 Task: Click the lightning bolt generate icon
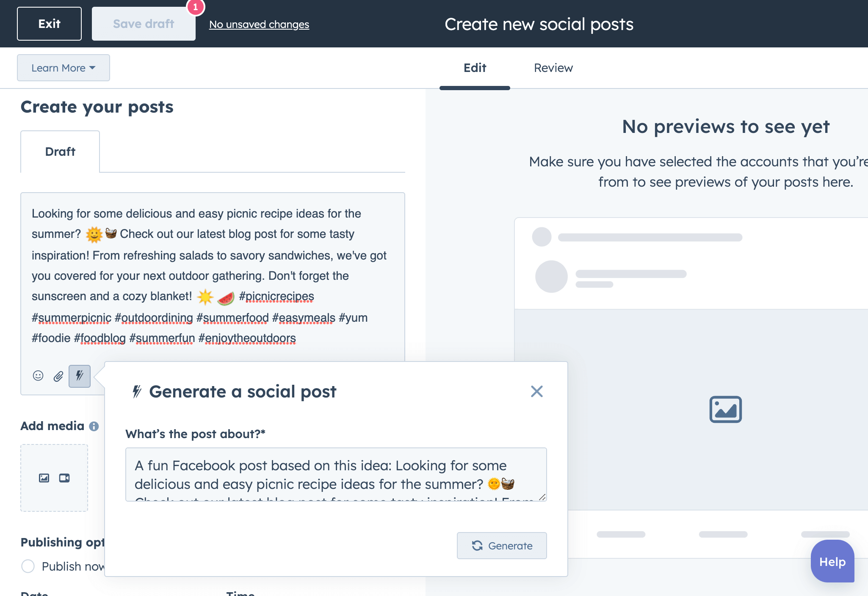coord(78,376)
